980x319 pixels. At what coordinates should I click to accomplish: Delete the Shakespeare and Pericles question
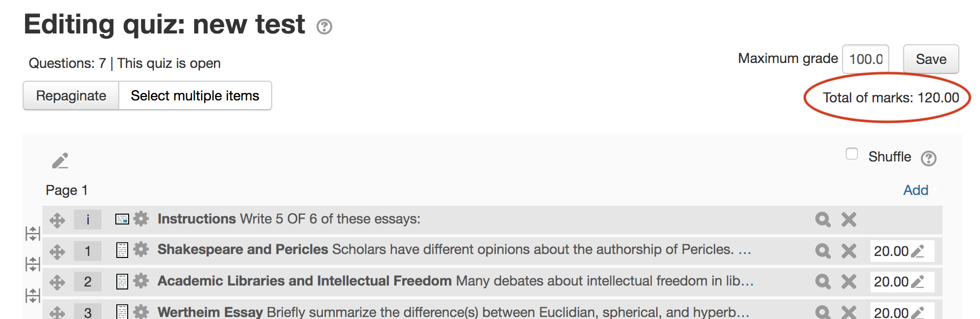[849, 251]
